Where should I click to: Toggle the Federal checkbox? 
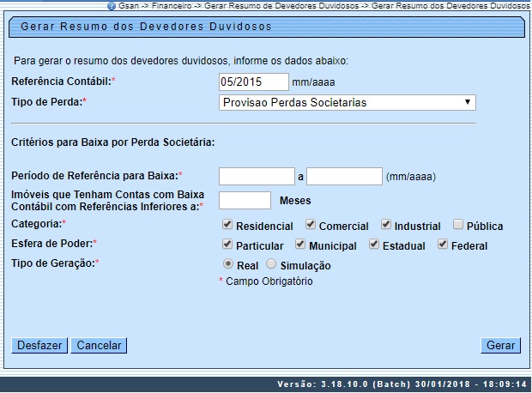click(443, 245)
